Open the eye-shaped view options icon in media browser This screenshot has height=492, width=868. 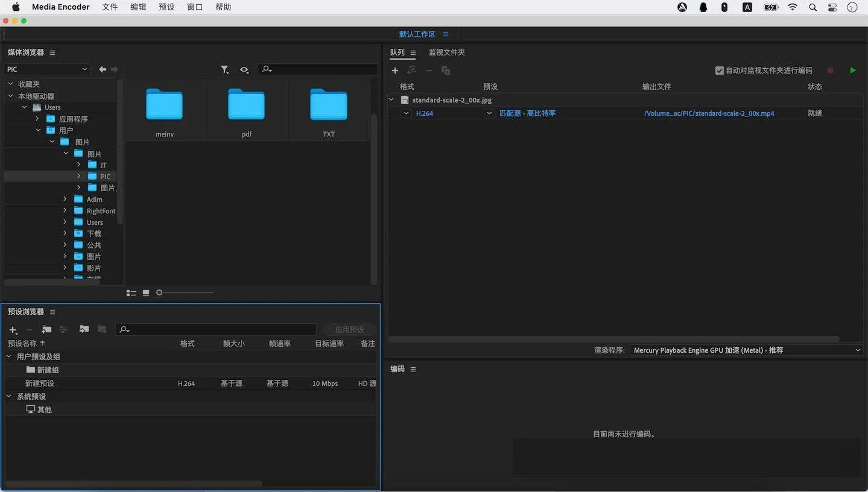point(244,70)
